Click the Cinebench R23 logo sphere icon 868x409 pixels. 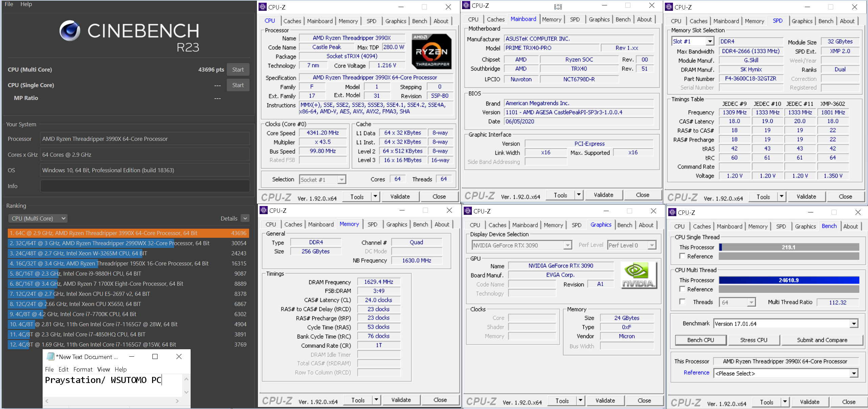tap(70, 31)
